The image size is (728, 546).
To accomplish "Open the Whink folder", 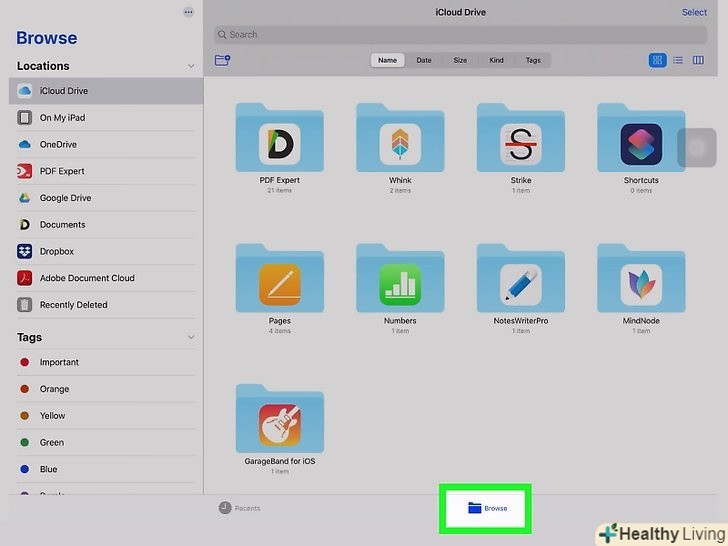I will (x=400, y=138).
